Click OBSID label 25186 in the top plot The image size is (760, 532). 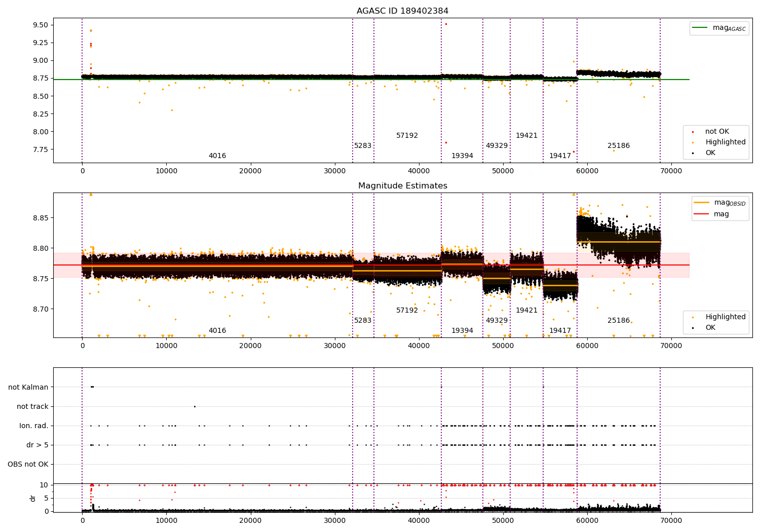(619, 146)
